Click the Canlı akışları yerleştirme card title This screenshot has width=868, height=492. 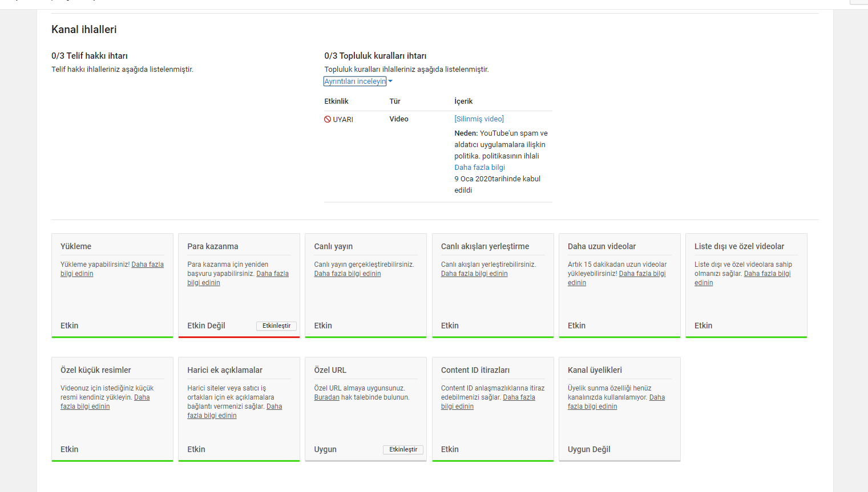tap(485, 246)
